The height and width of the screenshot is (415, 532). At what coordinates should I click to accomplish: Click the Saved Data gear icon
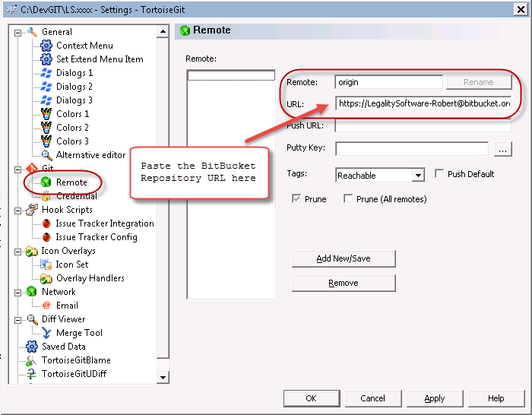coord(32,347)
